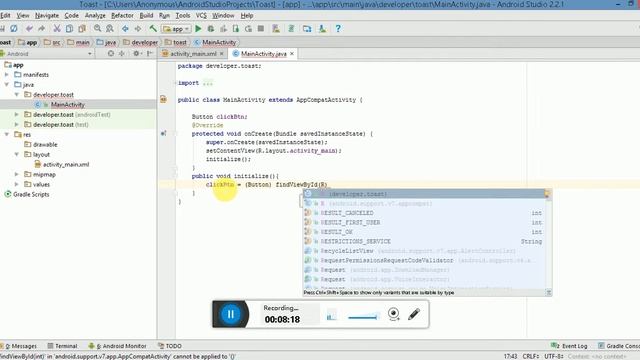
Task: Collapse the developer.toast package arrow
Action: (x=17, y=94)
